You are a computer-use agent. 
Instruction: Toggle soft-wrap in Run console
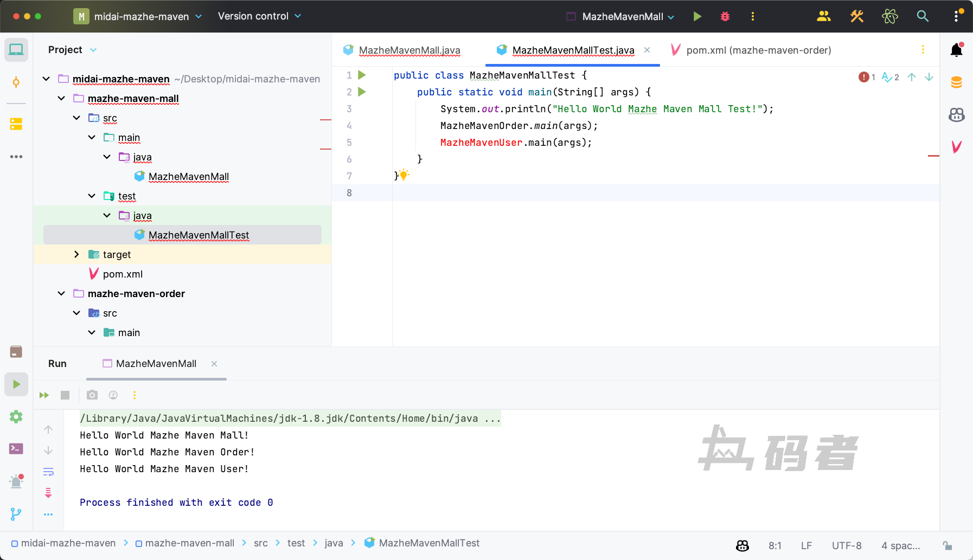[48, 472]
